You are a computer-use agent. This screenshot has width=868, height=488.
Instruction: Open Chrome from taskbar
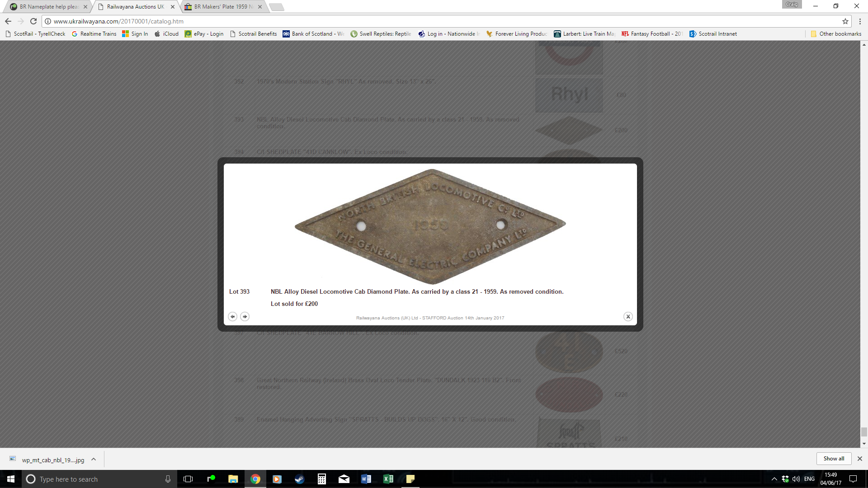pyautogui.click(x=255, y=479)
